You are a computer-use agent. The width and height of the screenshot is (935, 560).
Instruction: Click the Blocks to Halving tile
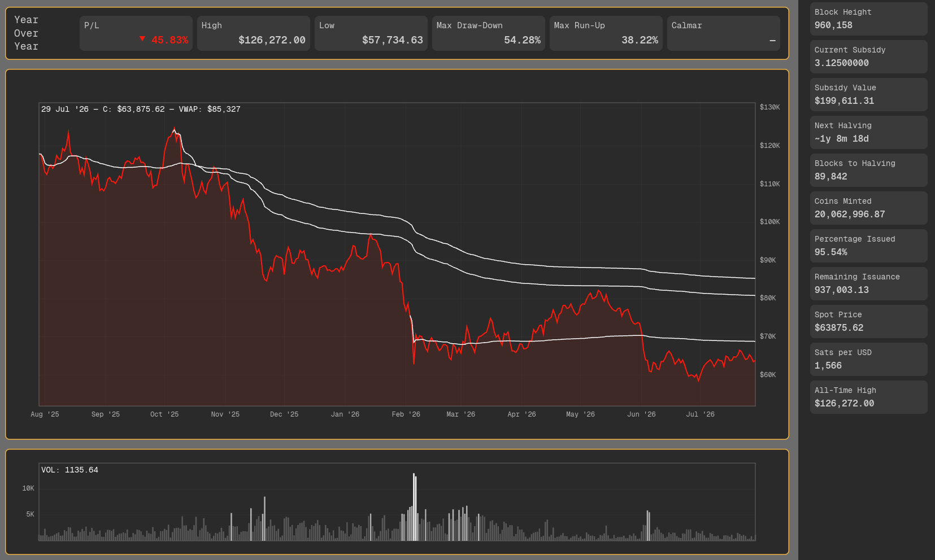(x=869, y=170)
